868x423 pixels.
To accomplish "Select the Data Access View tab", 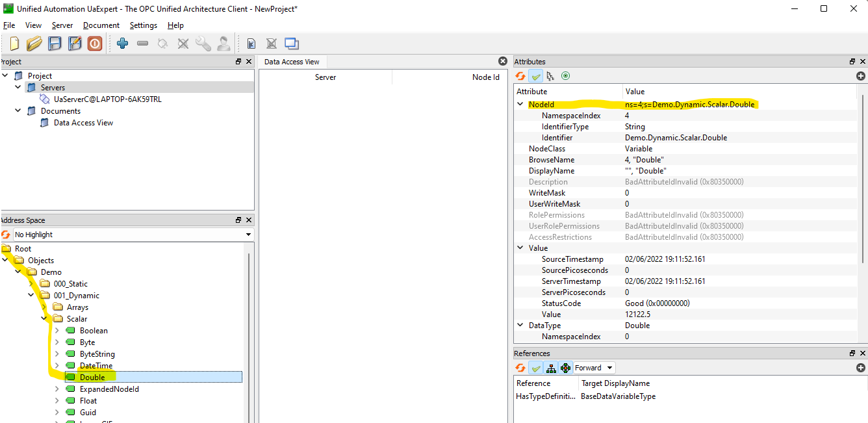I will [x=292, y=62].
